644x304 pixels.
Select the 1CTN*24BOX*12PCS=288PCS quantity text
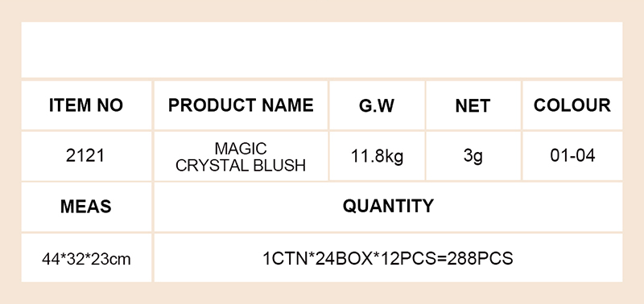point(388,259)
